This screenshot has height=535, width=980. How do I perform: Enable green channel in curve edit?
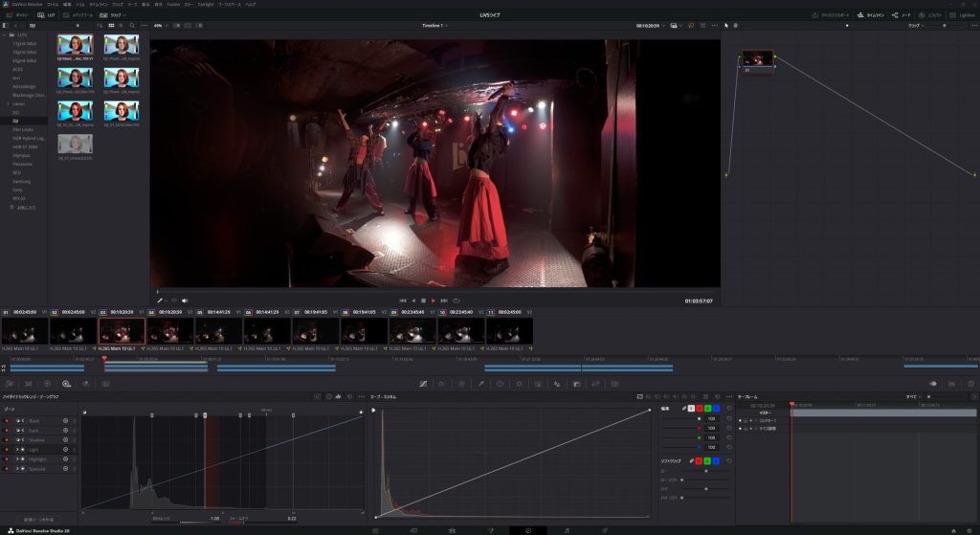coord(707,408)
